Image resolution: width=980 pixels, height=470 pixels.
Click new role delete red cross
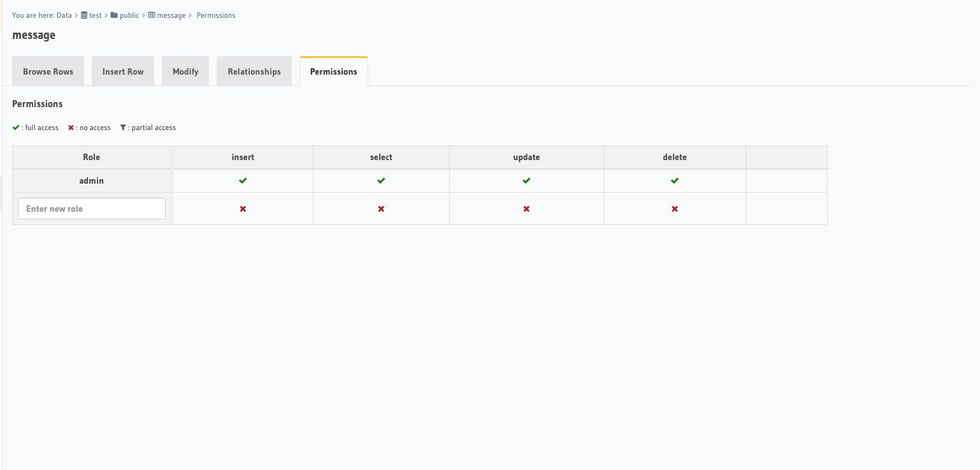click(x=675, y=209)
